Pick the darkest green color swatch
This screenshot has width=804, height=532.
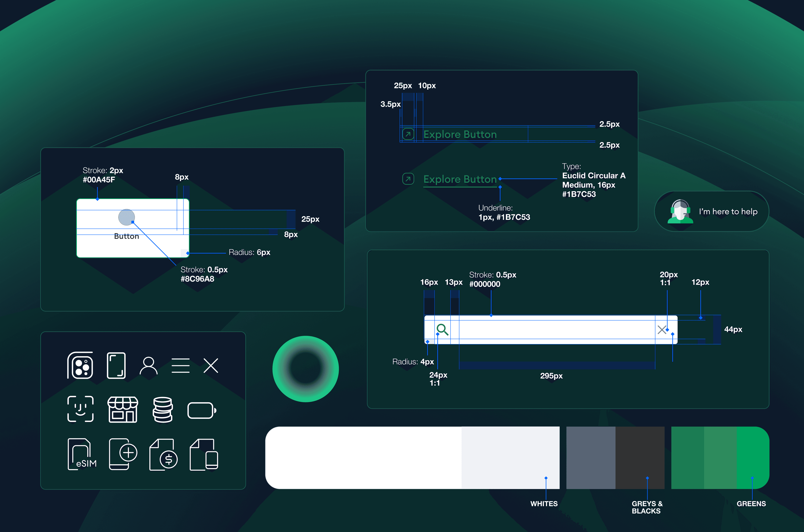pos(687,458)
